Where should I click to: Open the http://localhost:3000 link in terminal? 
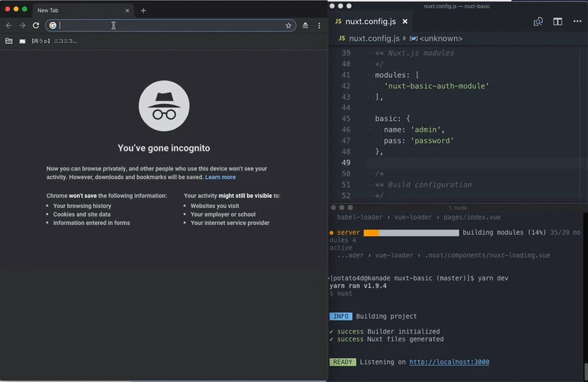pyautogui.click(x=449, y=362)
